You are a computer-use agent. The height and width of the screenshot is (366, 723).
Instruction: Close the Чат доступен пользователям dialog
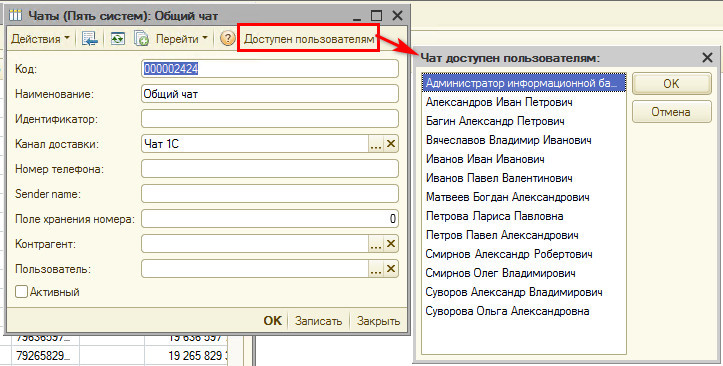(707, 58)
